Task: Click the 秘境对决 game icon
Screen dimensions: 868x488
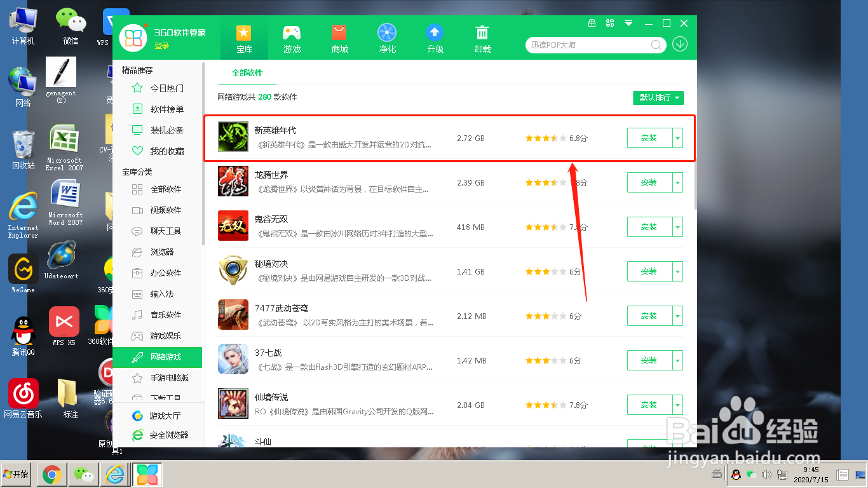Action: coord(233,270)
